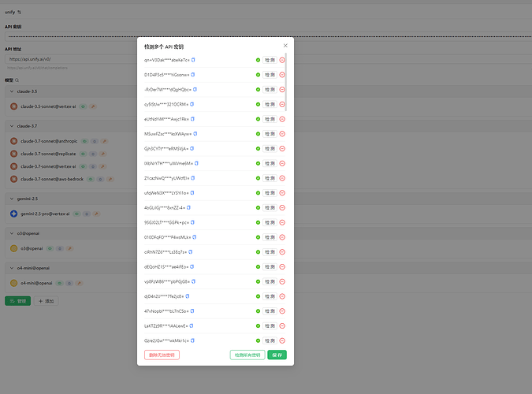Click the swap icon next to unify
This screenshot has height=394, width=532.
(20, 13)
